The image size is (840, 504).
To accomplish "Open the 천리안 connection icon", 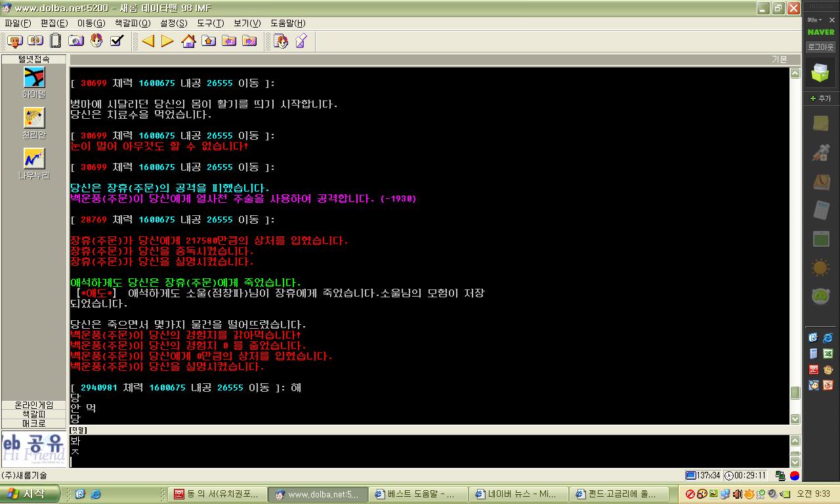I will click(34, 123).
